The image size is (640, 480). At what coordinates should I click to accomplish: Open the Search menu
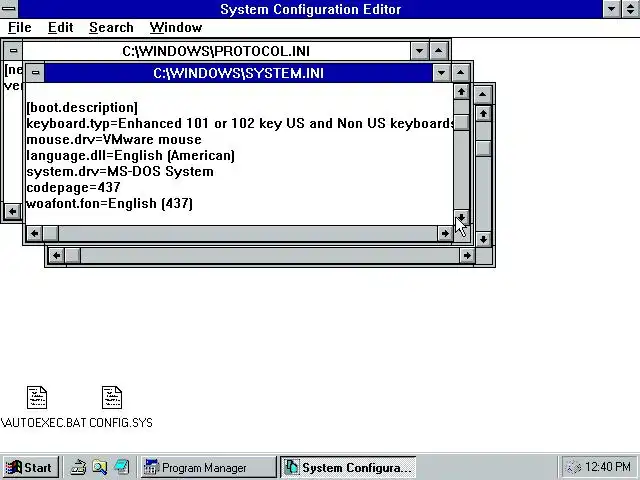point(111,27)
